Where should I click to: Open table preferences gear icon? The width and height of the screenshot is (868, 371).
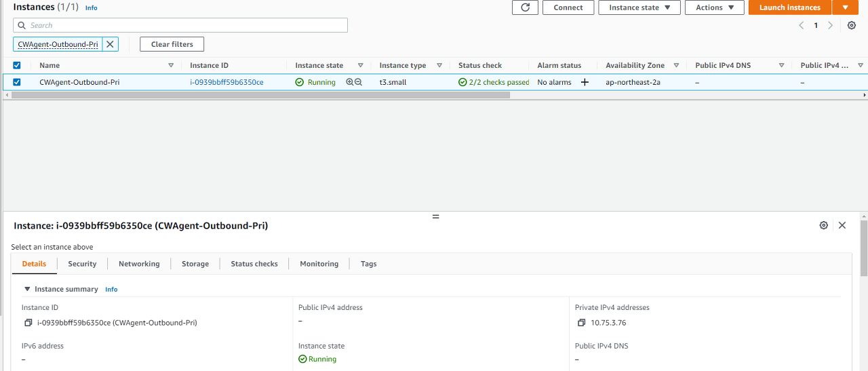(x=852, y=25)
